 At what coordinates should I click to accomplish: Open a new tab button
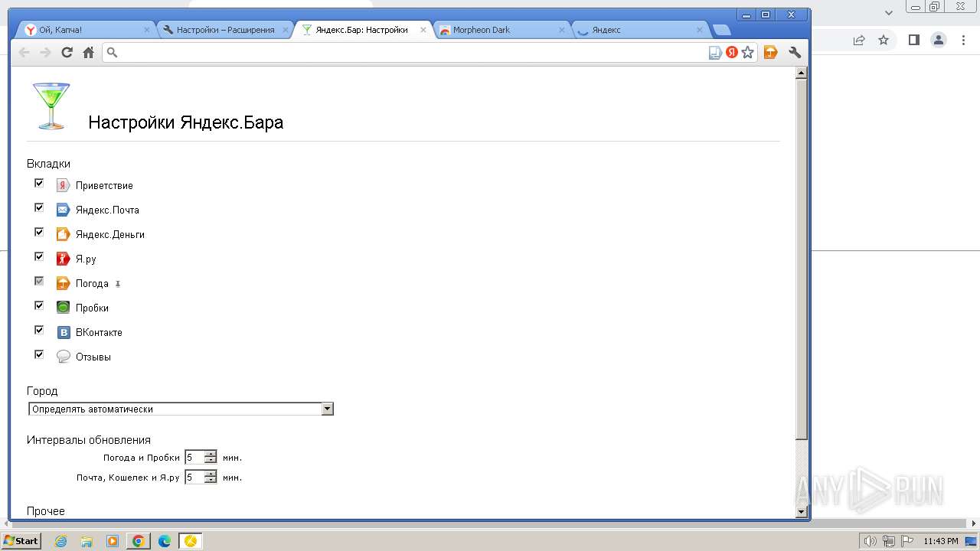pyautogui.click(x=721, y=31)
